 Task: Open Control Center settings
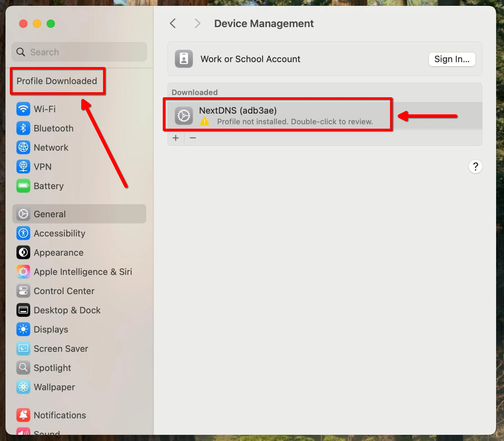(x=64, y=291)
